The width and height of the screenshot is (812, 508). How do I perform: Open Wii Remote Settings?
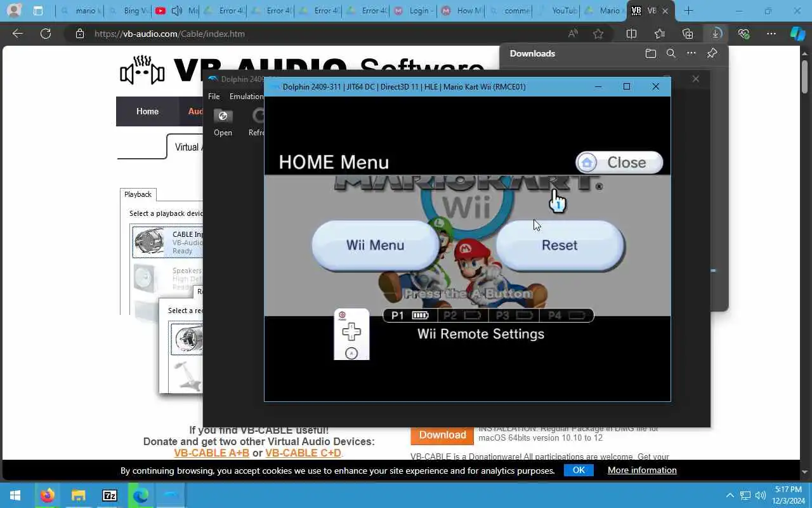481,334
